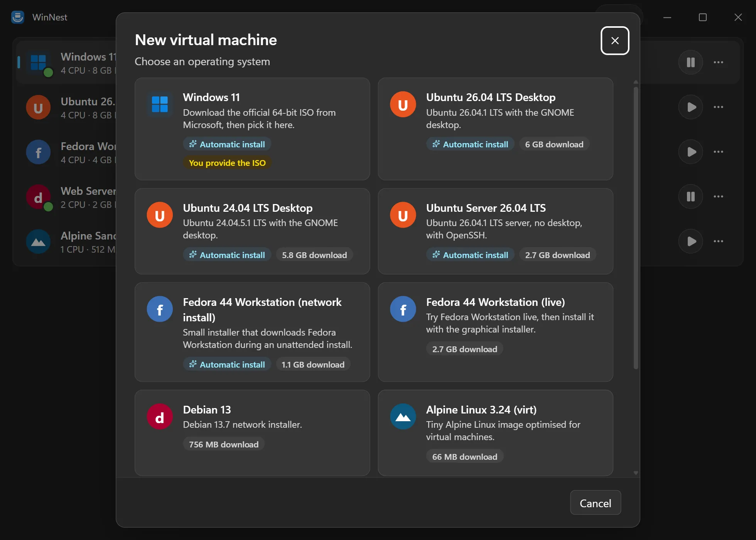The height and width of the screenshot is (540, 756).
Task: Start the Alpine Sandbox VM in main window
Action: pos(690,241)
